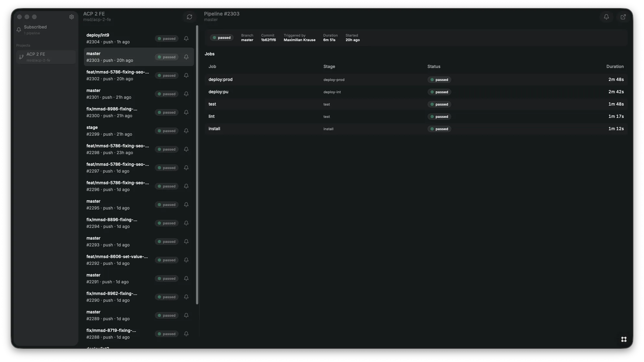Screen dimensions: 644x362
Task: Open pipeline #2302 feat/mmsd-5786
Action: (139, 75)
